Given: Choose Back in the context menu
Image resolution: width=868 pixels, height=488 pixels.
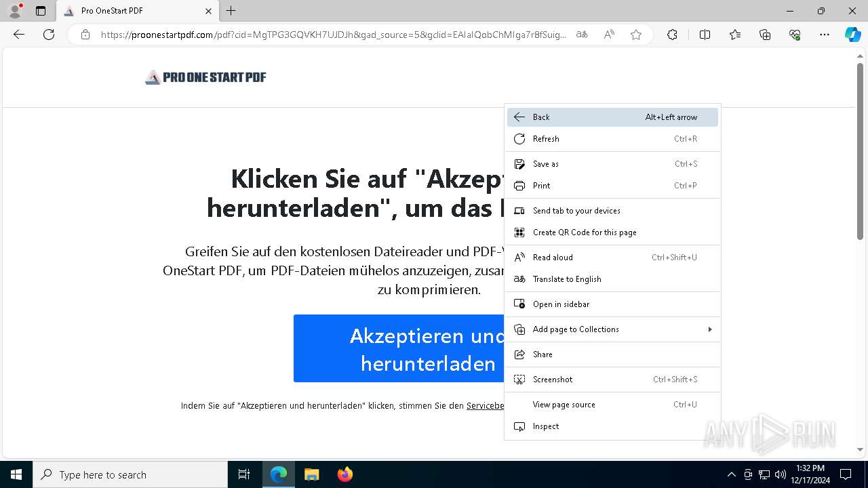Looking at the screenshot, I should point(612,117).
